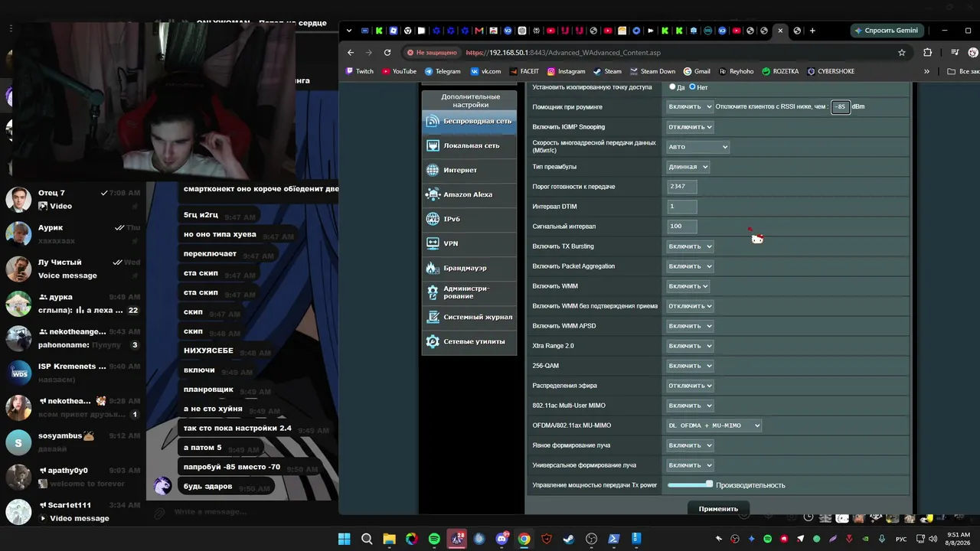
Task: Open the Gmail bookmark
Action: tap(697, 71)
